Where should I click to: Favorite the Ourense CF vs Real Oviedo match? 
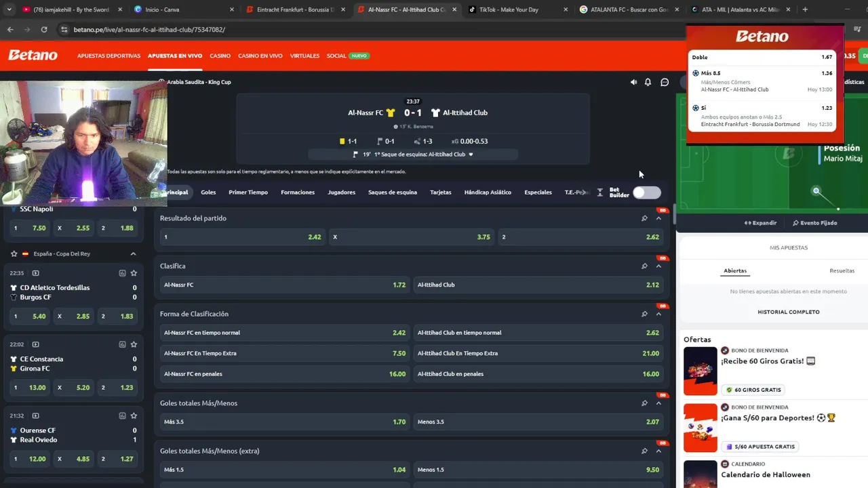click(x=134, y=415)
